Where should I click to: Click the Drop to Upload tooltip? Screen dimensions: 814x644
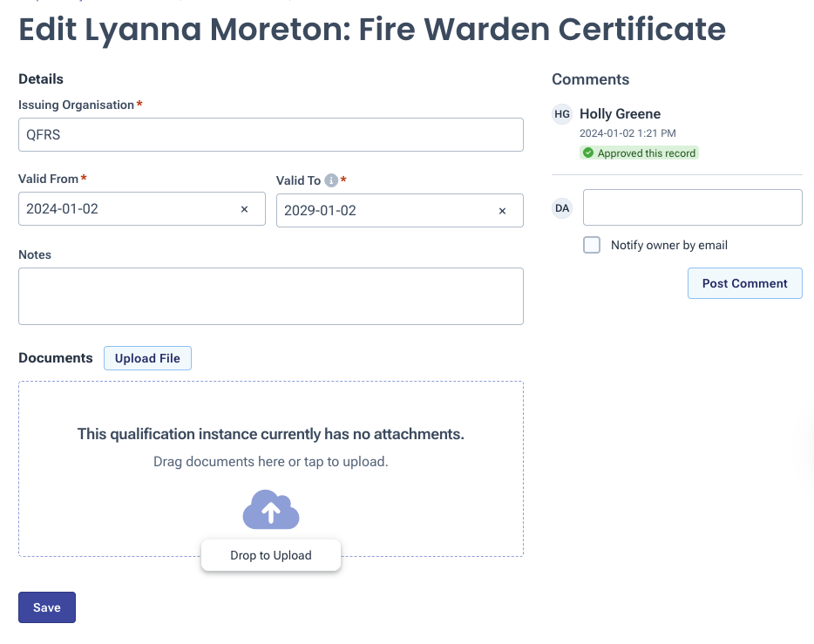coord(271,555)
